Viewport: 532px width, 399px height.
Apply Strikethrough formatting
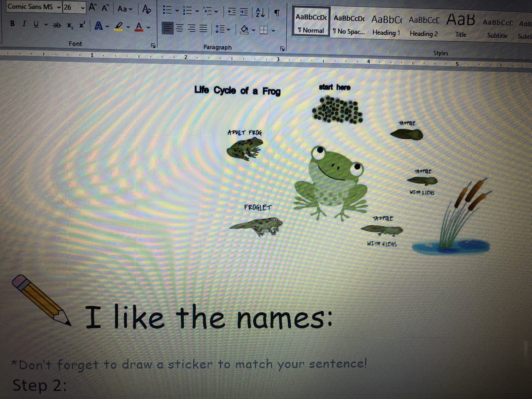click(x=57, y=25)
